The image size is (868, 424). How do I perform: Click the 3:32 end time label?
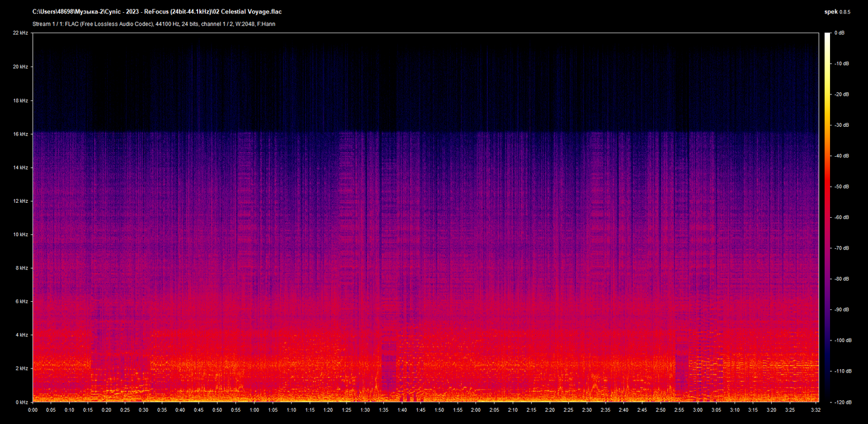816,410
